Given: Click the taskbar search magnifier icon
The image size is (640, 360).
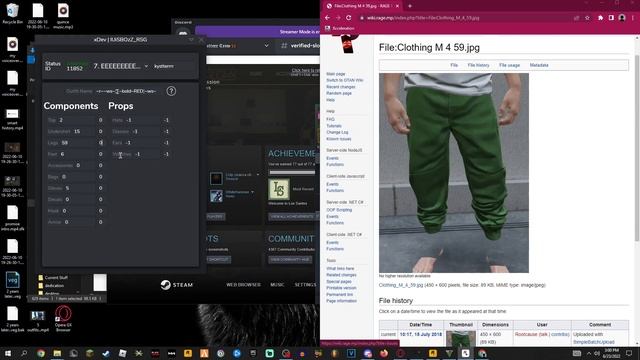Looking at the screenshot, I should click(24, 353).
